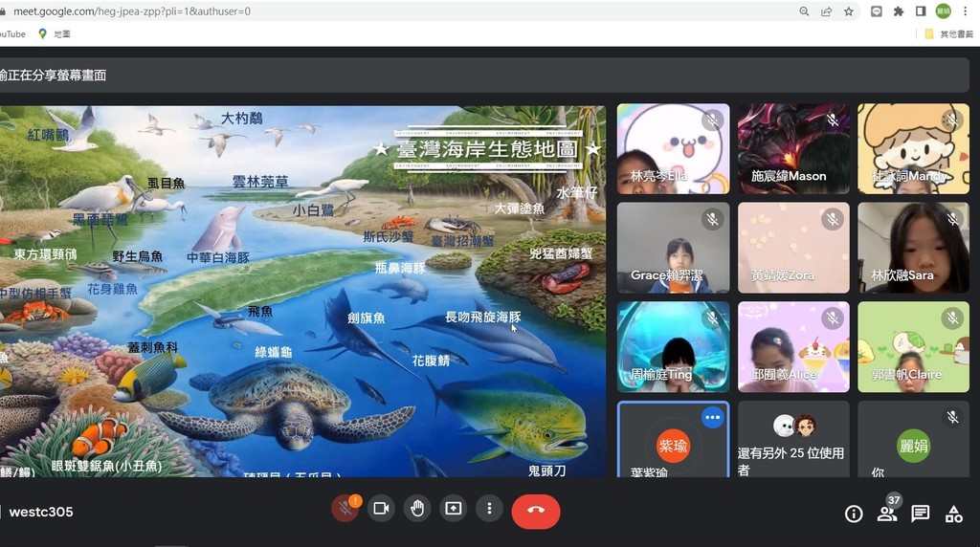Select the 郭書帆Claire video tile
The width and height of the screenshot is (980, 547).
913,346
